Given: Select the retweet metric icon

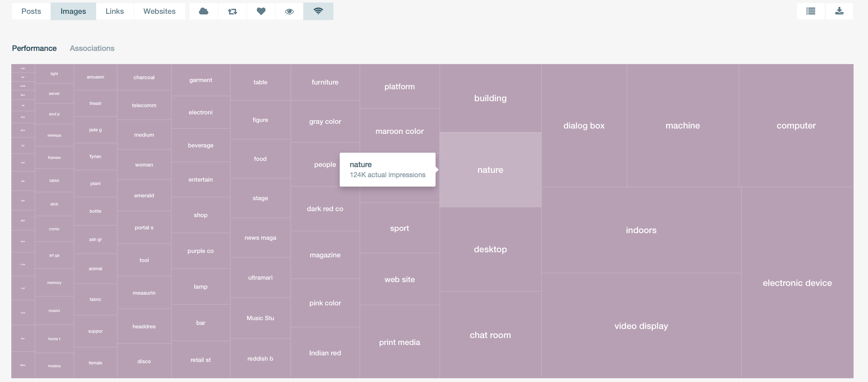Looking at the screenshot, I should [233, 11].
